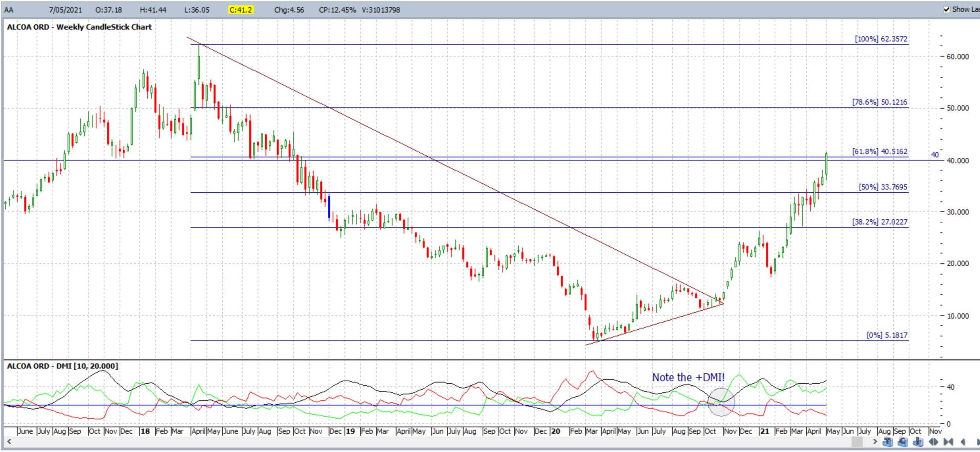Click the H:41.44 high price value
This screenshot has height=452, width=980.
(x=153, y=10)
